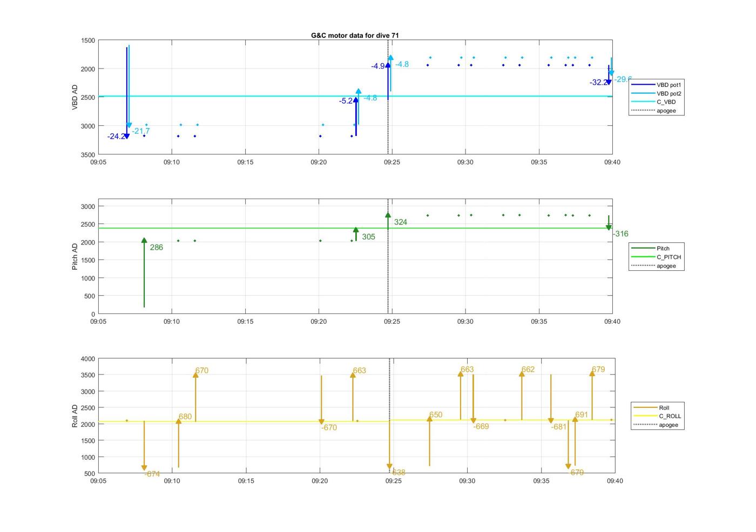Click the '-5.2' VBD data label

(x=346, y=101)
